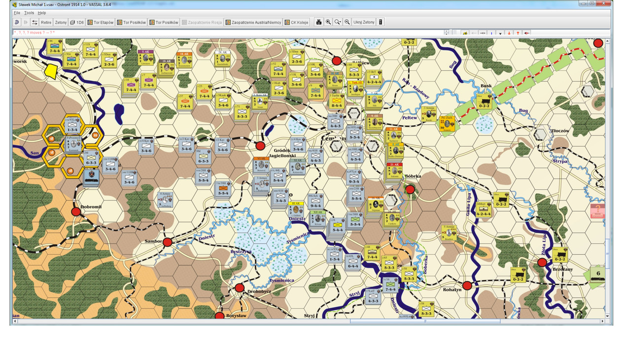Select the 19. AK headquarters counter
Screen dimensions: 631x364
click(166, 66)
